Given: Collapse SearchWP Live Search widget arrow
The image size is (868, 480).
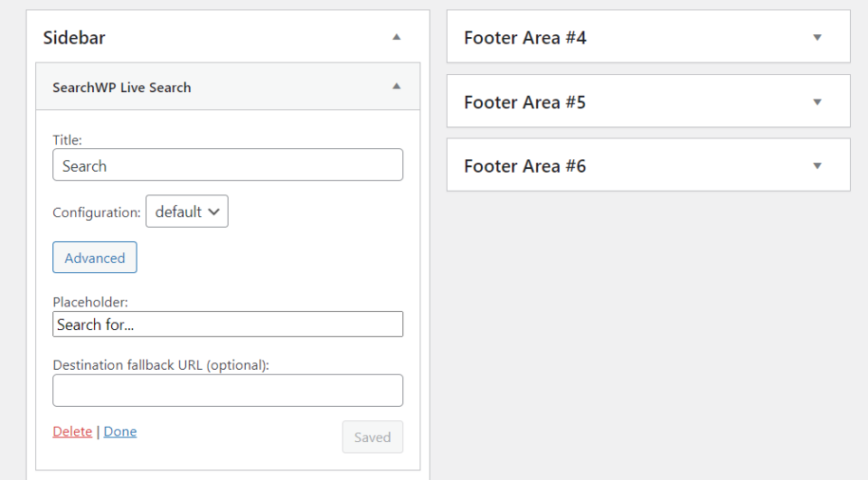Looking at the screenshot, I should click(x=396, y=87).
